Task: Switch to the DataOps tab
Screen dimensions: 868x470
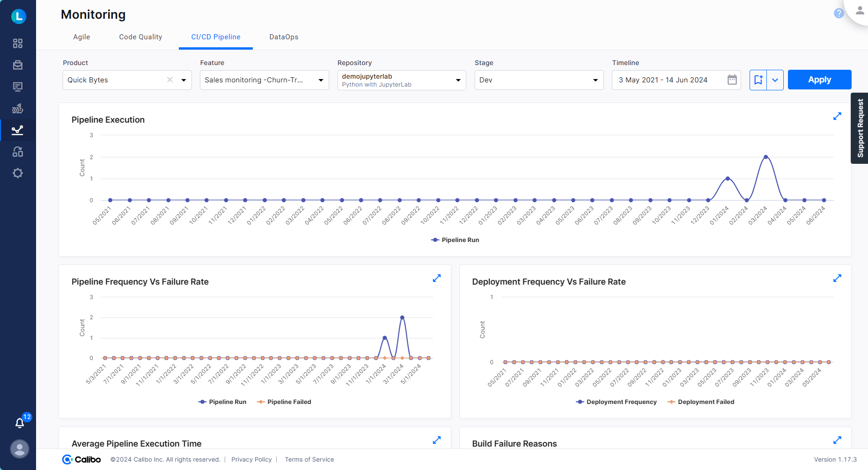Action: [x=283, y=37]
